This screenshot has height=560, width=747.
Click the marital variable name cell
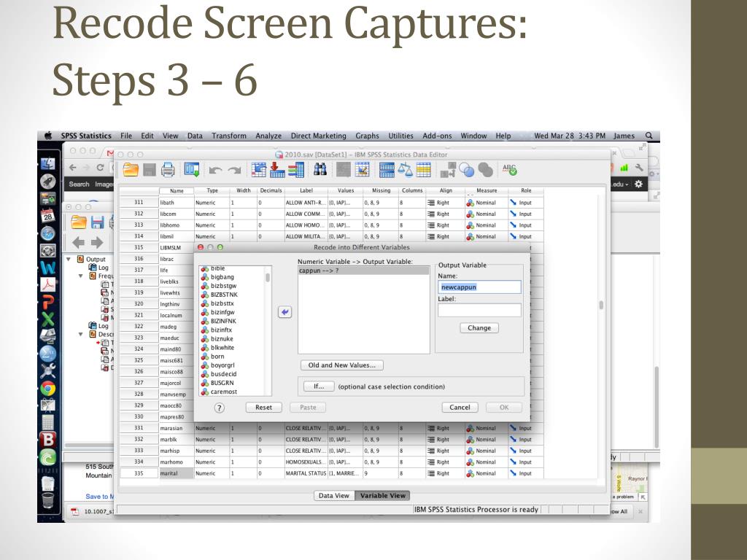point(177,473)
